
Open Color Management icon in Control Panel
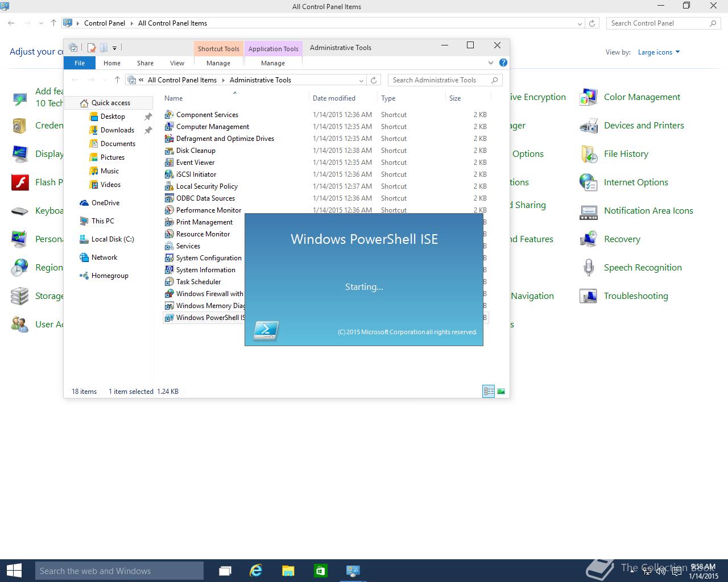(589, 97)
